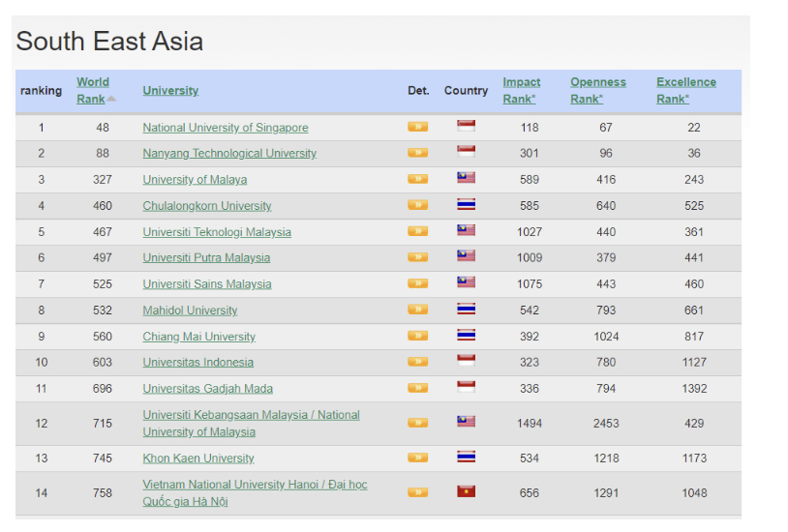Click the Country column header

[x=466, y=90]
